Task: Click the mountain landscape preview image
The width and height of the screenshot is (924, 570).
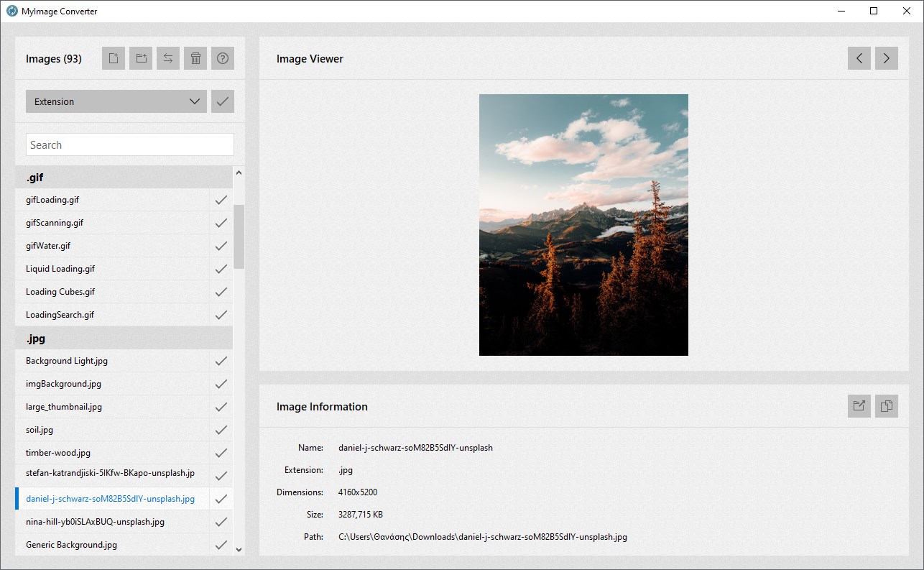Action: click(x=583, y=225)
